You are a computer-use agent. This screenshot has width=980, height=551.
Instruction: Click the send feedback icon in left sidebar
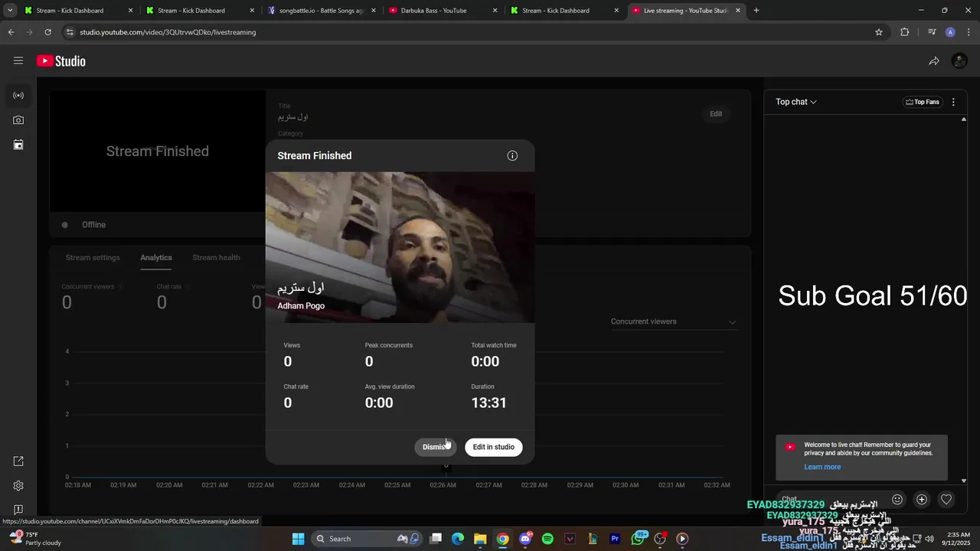[x=18, y=510]
